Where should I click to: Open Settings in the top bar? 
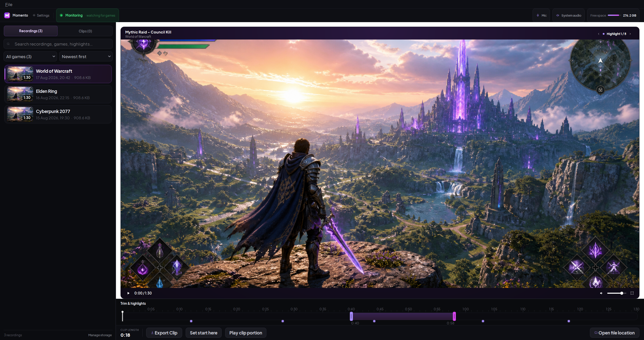(x=41, y=15)
